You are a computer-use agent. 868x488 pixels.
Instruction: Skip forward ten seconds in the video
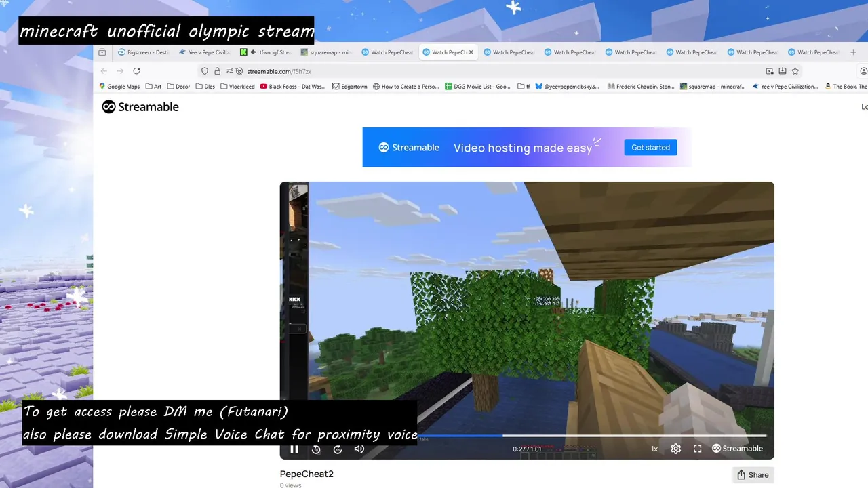(338, 449)
